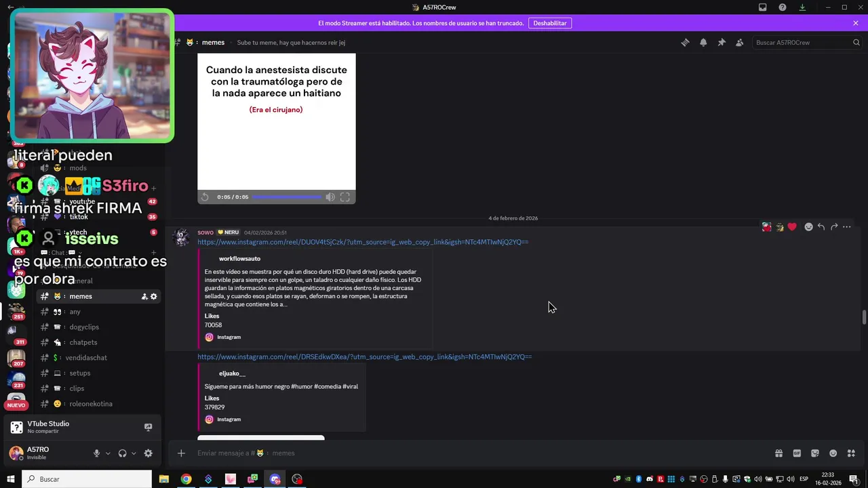Click eljuako__ embed author name

coord(232,373)
